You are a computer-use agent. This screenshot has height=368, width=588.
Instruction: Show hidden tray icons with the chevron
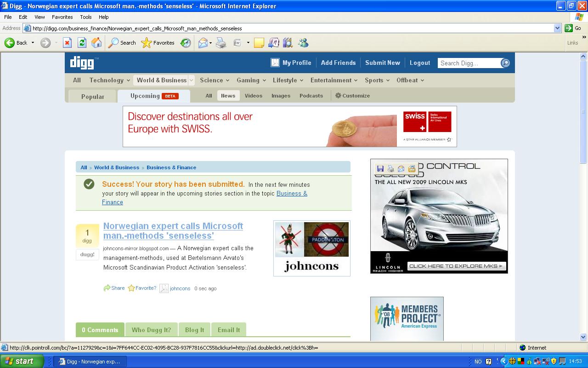pos(504,362)
